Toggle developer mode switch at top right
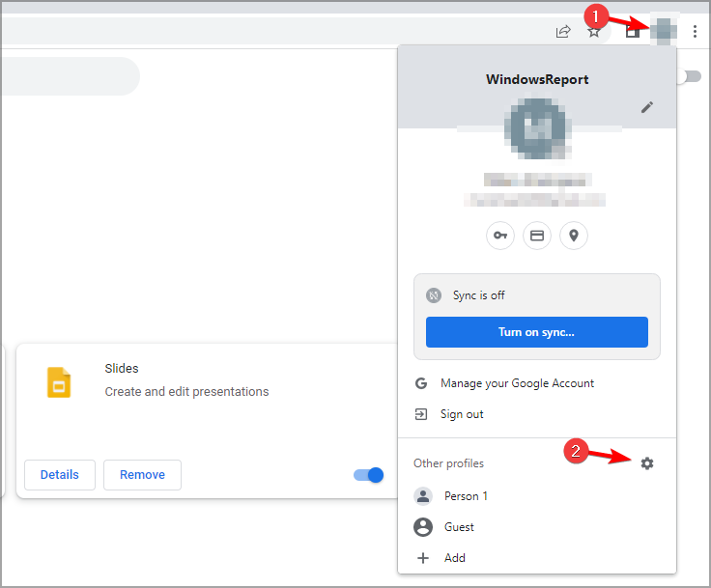 [689, 76]
